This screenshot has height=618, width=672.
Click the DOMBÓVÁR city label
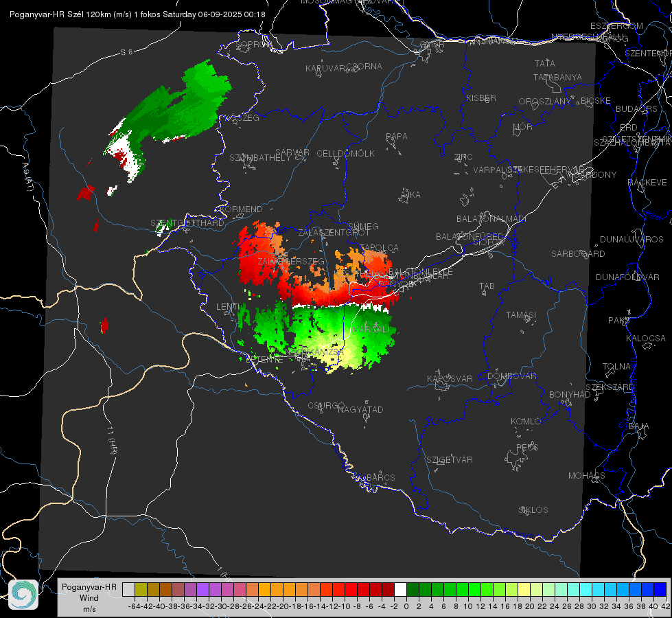click(511, 376)
